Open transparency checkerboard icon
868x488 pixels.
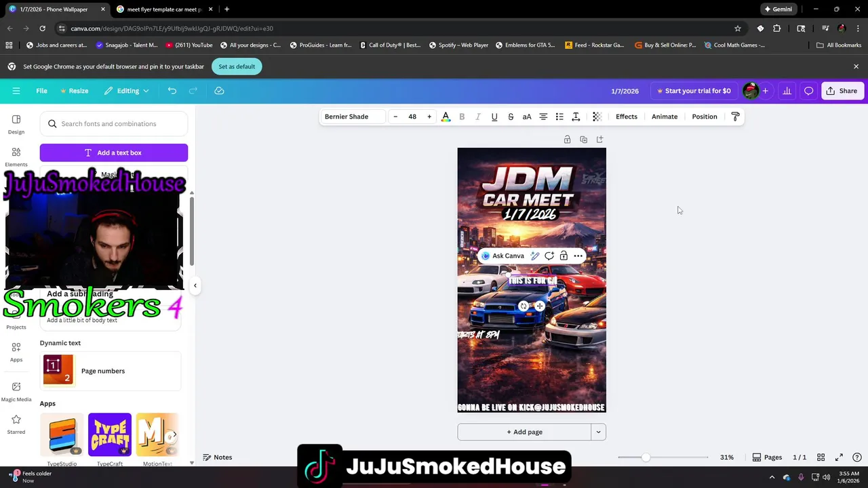coord(597,117)
